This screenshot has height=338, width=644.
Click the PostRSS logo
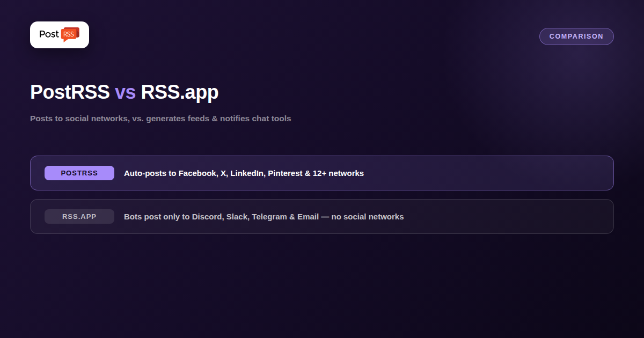[60, 35]
